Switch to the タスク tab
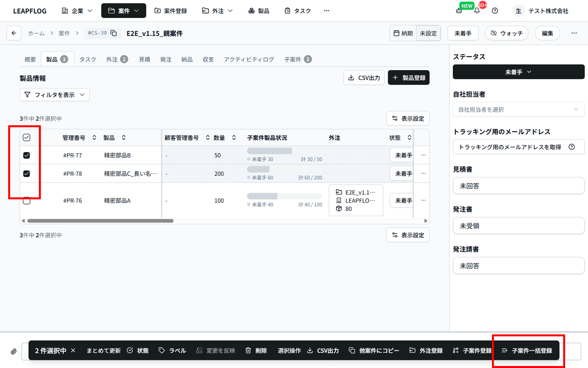This screenshot has width=588, height=368. tap(87, 59)
